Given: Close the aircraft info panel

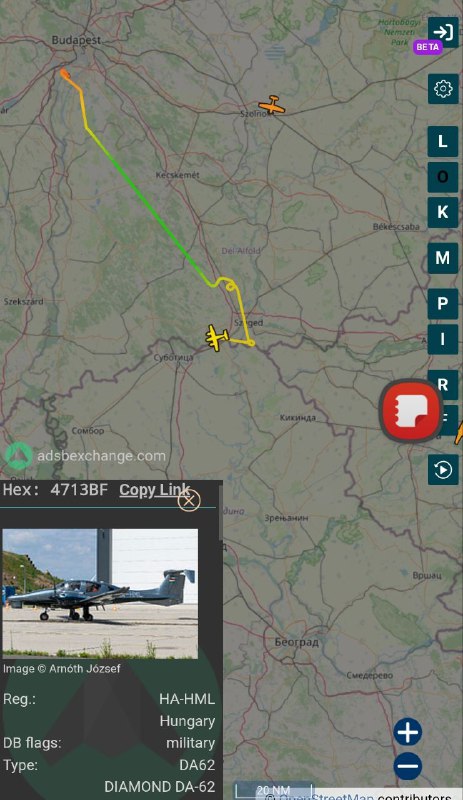Looking at the screenshot, I should pos(189,501).
